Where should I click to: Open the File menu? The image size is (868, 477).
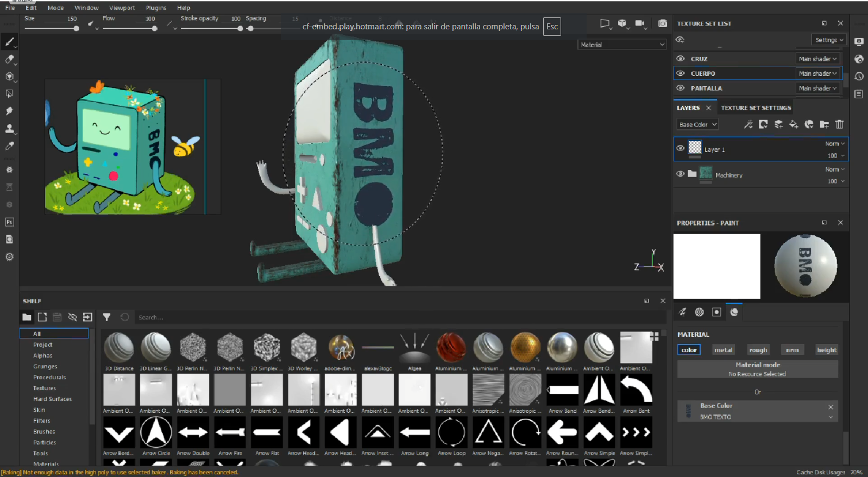click(10, 8)
